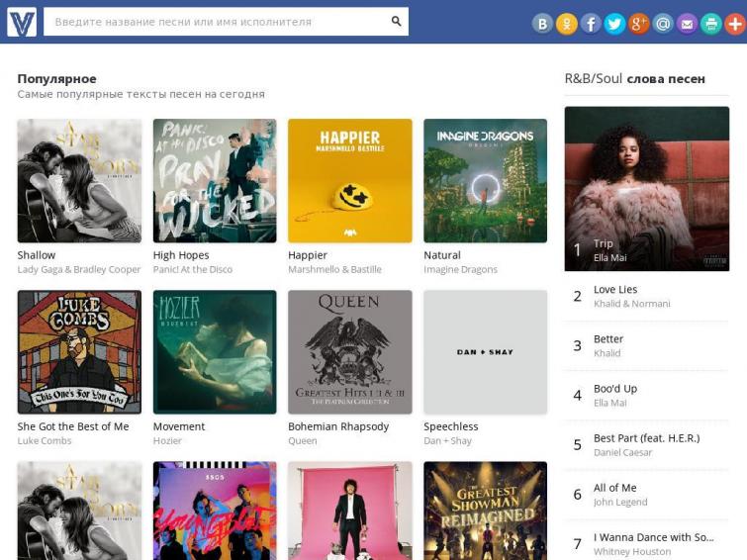The image size is (747, 560).
Task: Open Happier song title link
Action: click(308, 255)
